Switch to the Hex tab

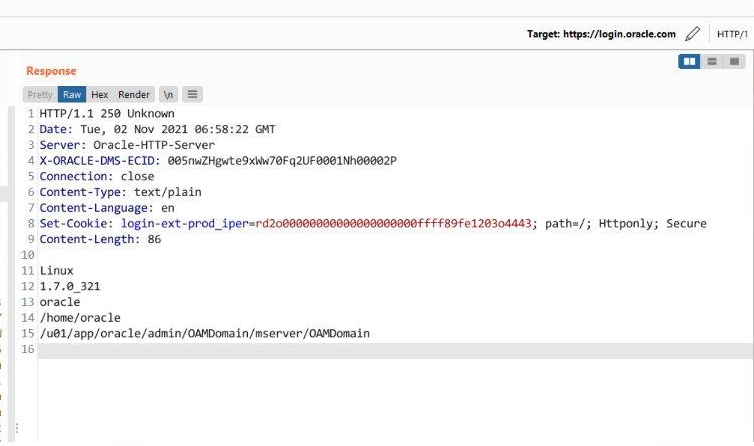click(100, 94)
